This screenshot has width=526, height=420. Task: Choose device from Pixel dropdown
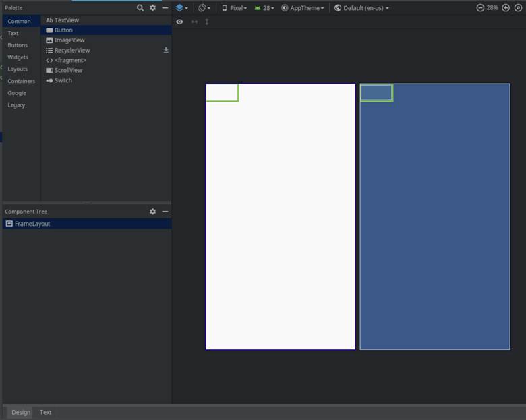point(234,8)
